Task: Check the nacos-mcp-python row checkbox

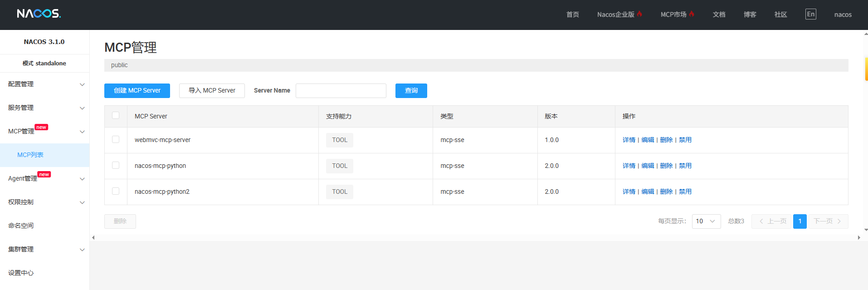Action: coord(116,165)
